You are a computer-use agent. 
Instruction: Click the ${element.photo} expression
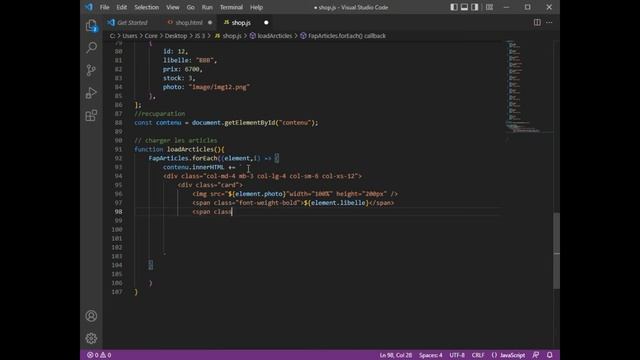pos(257,194)
